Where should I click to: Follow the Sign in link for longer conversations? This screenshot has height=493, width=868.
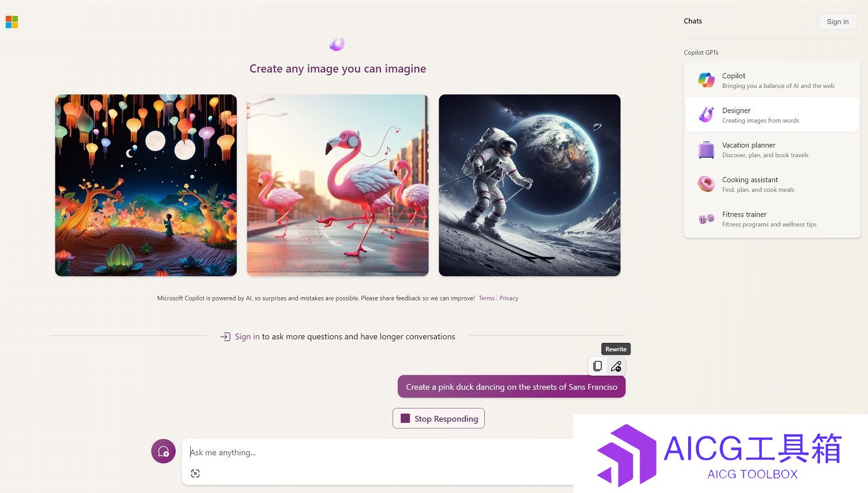pyautogui.click(x=247, y=337)
